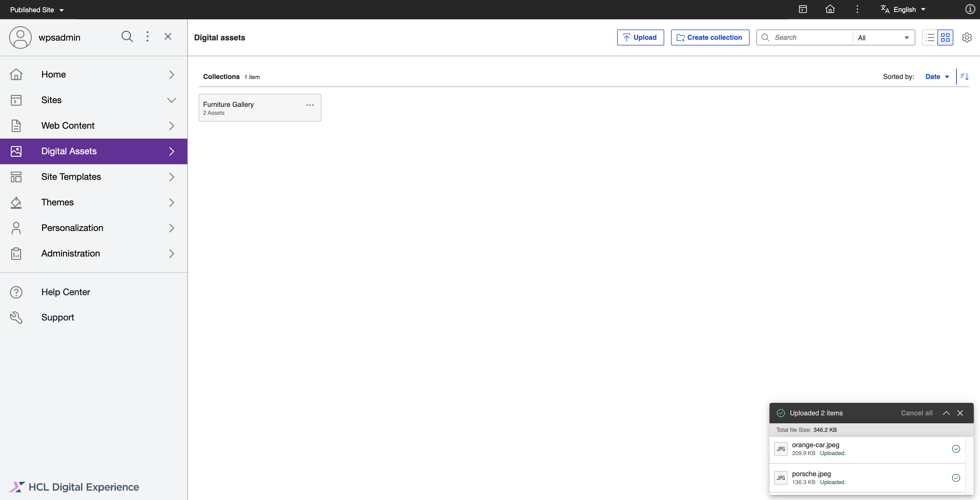Open the three-dot menu in the top bar
This screenshot has height=500, width=980.
(857, 9)
